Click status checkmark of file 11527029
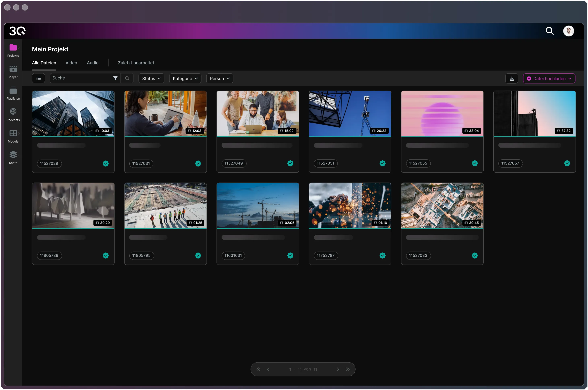The width and height of the screenshot is (588, 390). click(x=106, y=163)
